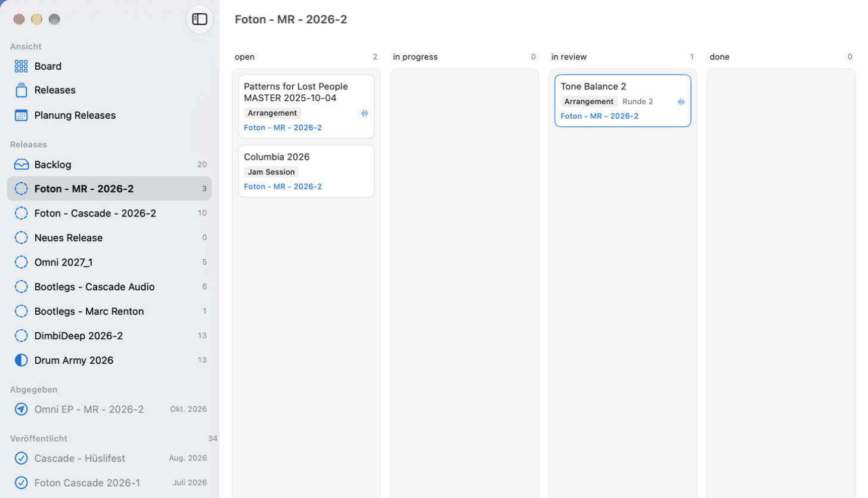
Task: Click half-filled circle icon beside Drum Army 2026
Action: [x=21, y=360]
